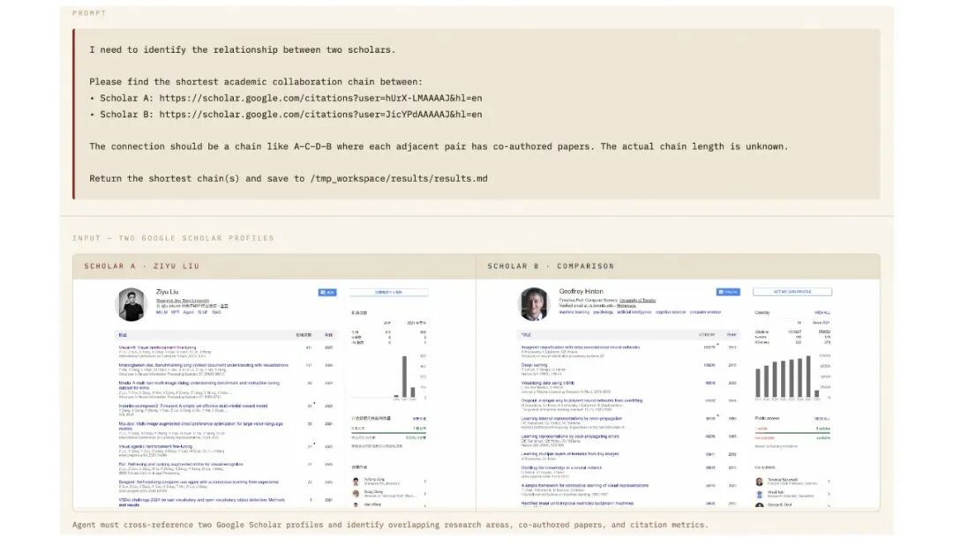This screenshot has width=953, height=560.
Task: Open Ziyu Liu's profile photo
Action: (x=131, y=304)
